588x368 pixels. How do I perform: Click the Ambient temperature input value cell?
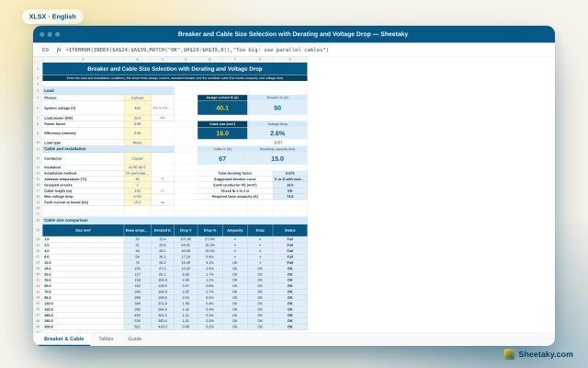[137, 179]
